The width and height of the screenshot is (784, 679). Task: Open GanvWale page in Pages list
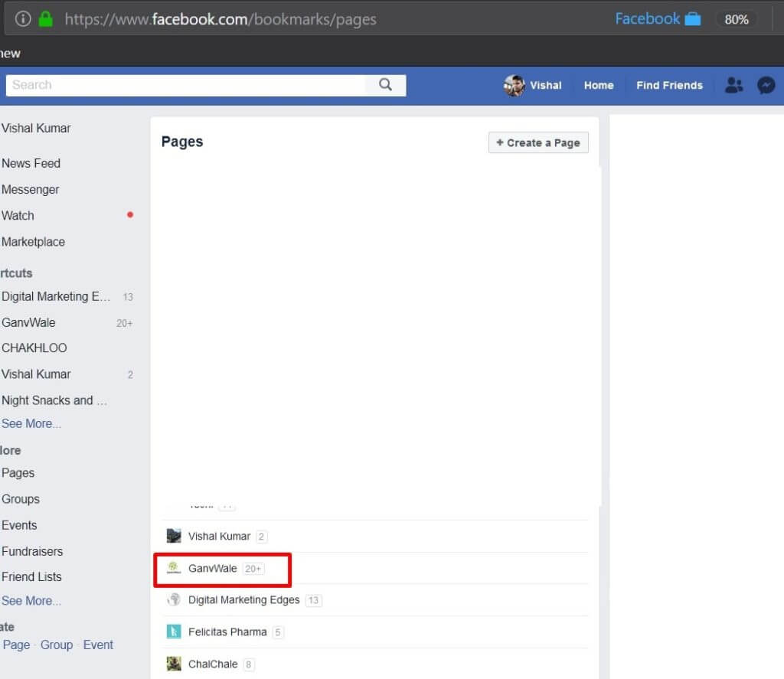tap(213, 569)
